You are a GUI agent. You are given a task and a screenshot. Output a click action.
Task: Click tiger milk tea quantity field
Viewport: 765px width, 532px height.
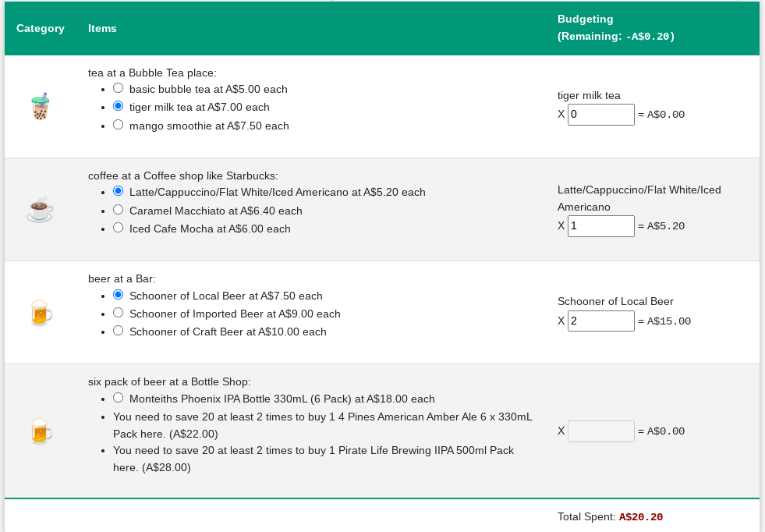600,115
